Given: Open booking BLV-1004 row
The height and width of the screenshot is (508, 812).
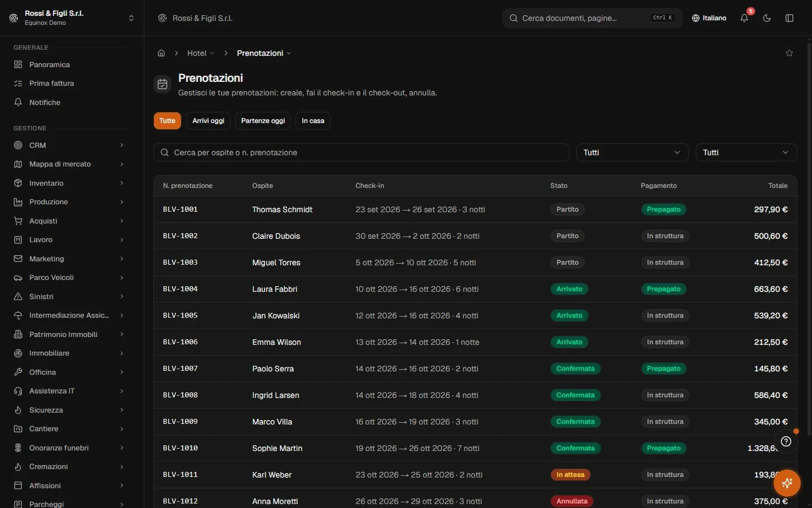Looking at the screenshot, I should coord(475,289).
